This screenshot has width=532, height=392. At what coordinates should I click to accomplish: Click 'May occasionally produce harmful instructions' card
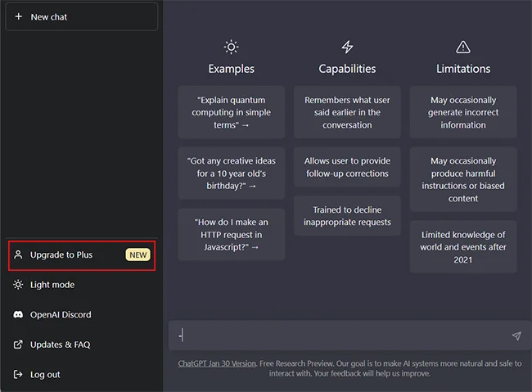coord(463,179)
